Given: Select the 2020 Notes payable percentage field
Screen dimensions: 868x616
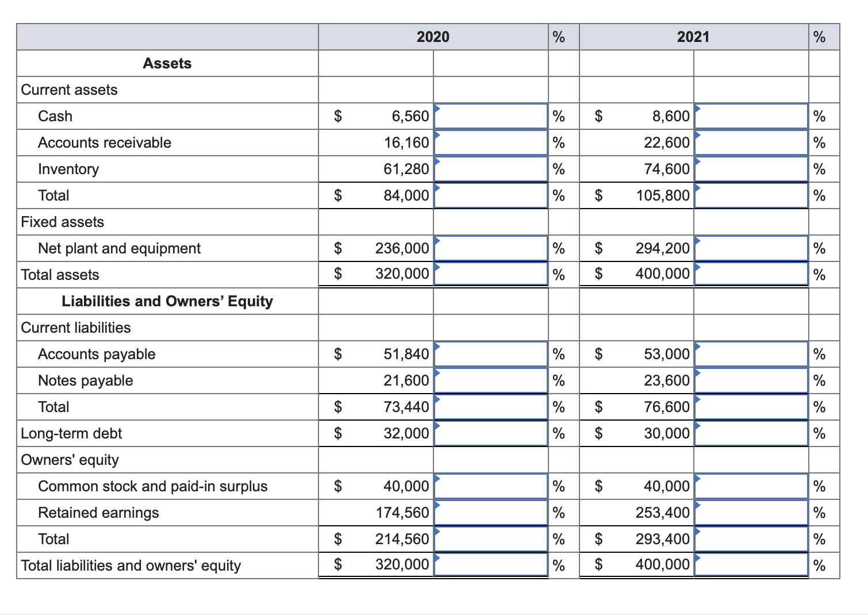Looking at the screenshot, I should (491, 380).
